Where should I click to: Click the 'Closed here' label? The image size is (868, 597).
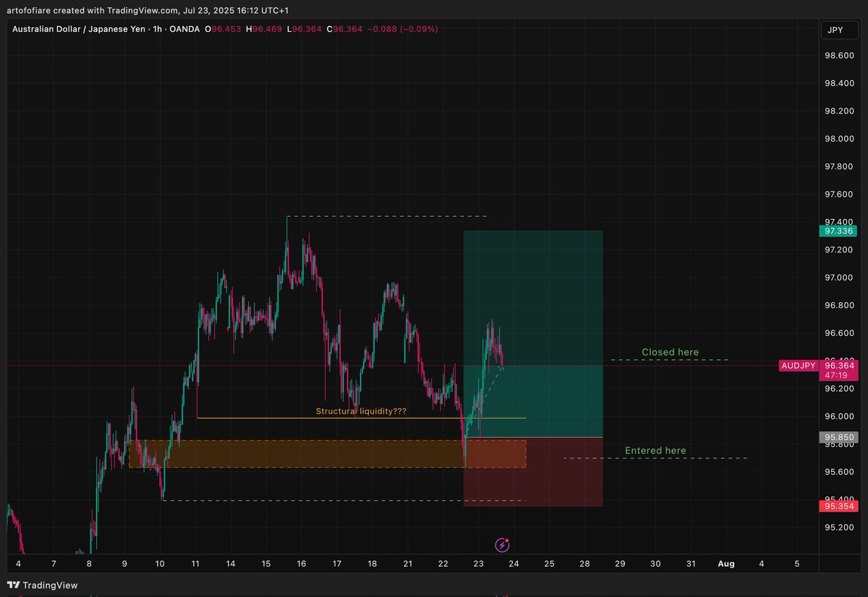tap(670, 352)
